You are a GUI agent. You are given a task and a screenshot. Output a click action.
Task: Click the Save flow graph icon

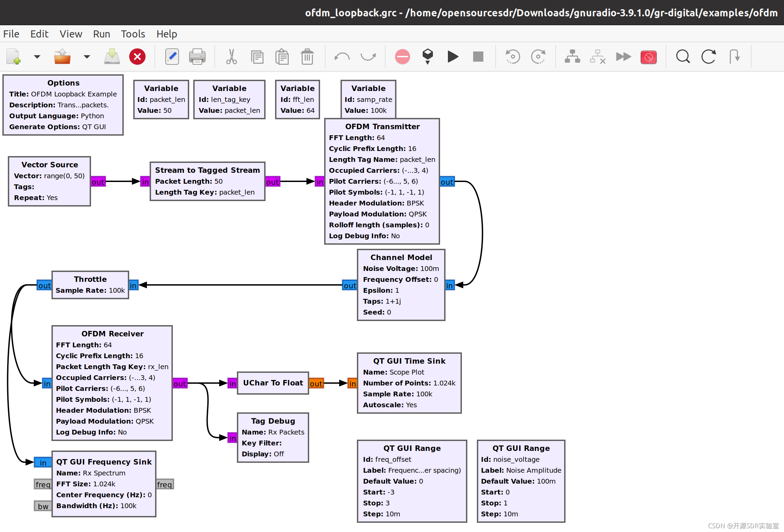[x=112, y=57]
